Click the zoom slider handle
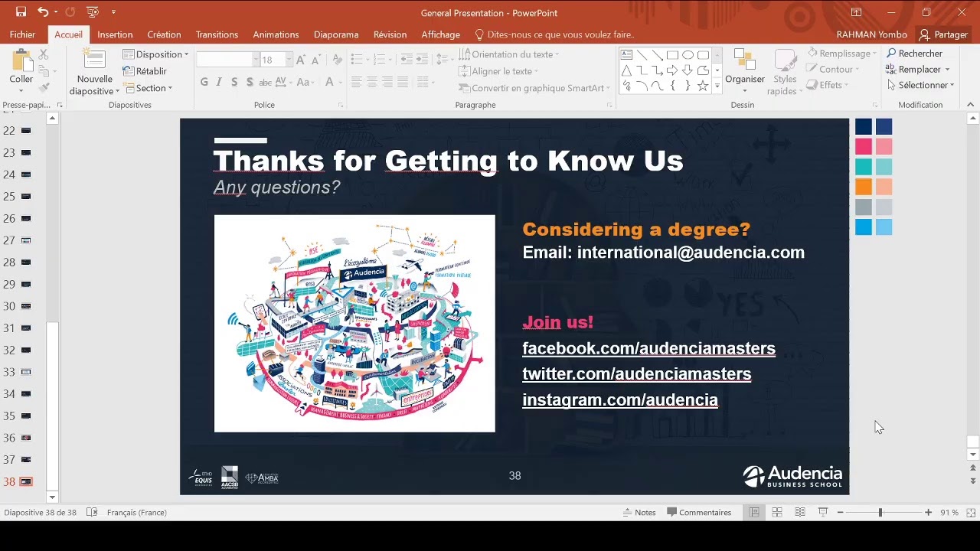980x551 pixels. coord(880,513)
